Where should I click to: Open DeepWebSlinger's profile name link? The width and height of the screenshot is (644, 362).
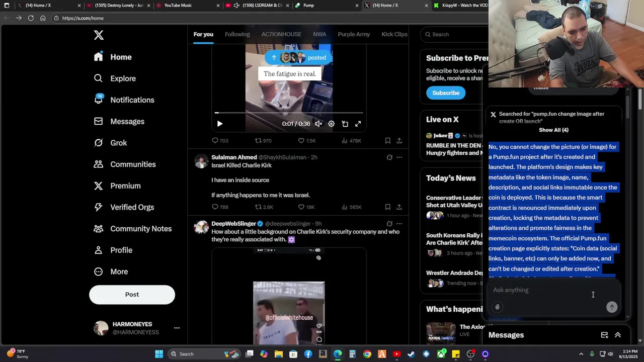[233, 224]
